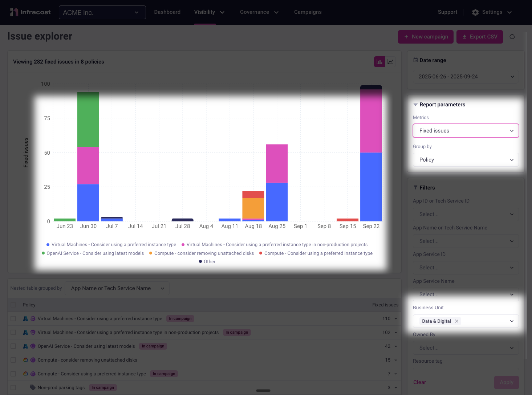
Task: Click the New campaign button
Action: point(426,37)
